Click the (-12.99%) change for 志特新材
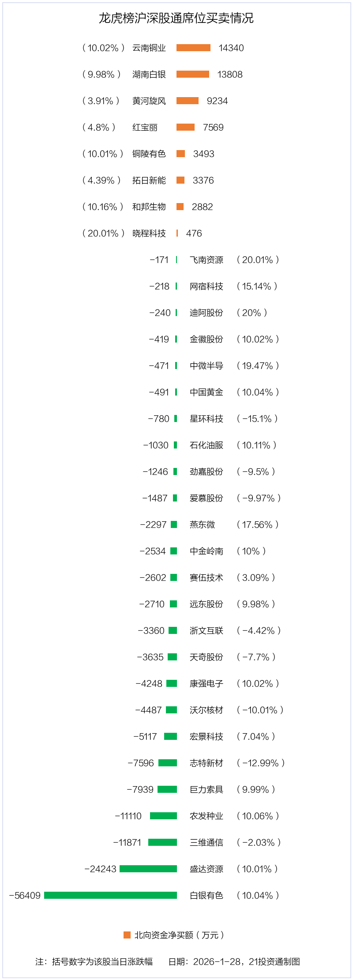Screen dimensions: 353x980 (x=261, y=763)
